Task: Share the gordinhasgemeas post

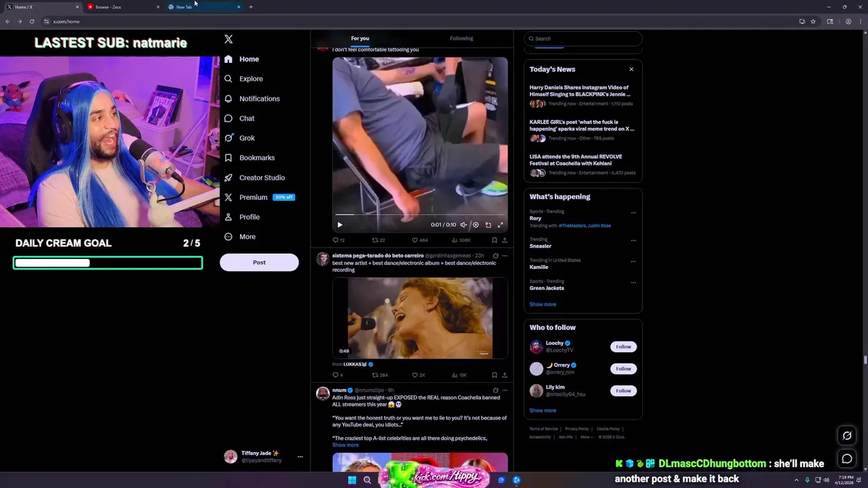Action: click(x=505, y=375)
